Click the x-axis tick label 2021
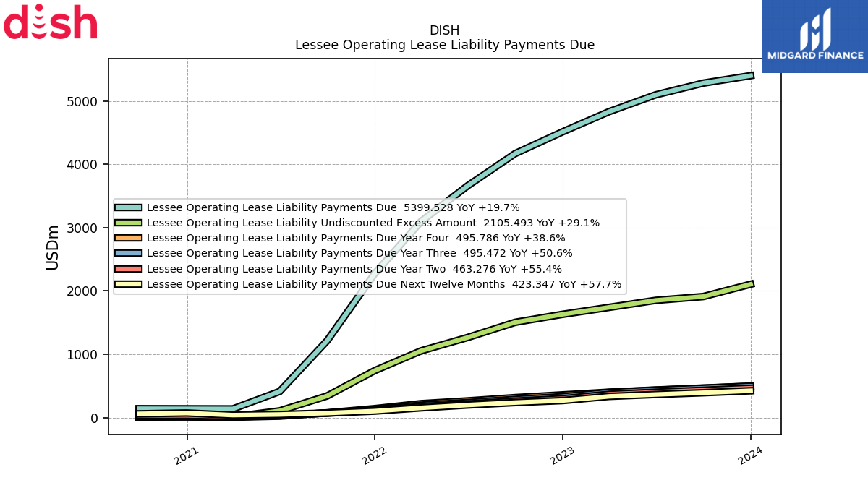Viewport: 868px width, 488px height. click(x=187, y=455)
